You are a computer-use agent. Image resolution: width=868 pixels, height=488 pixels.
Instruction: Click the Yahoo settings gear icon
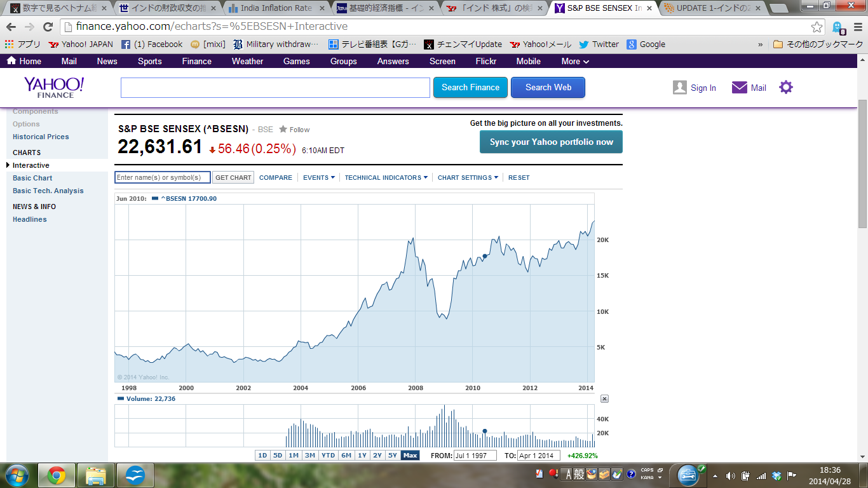click(786, 88)
